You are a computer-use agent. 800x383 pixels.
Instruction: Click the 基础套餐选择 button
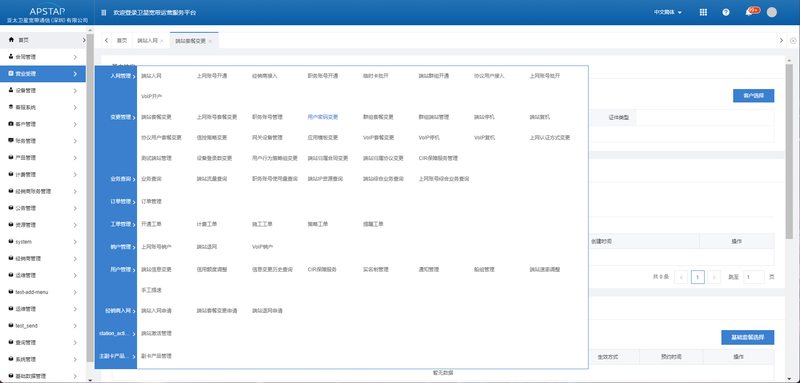(x=747, y=338)
